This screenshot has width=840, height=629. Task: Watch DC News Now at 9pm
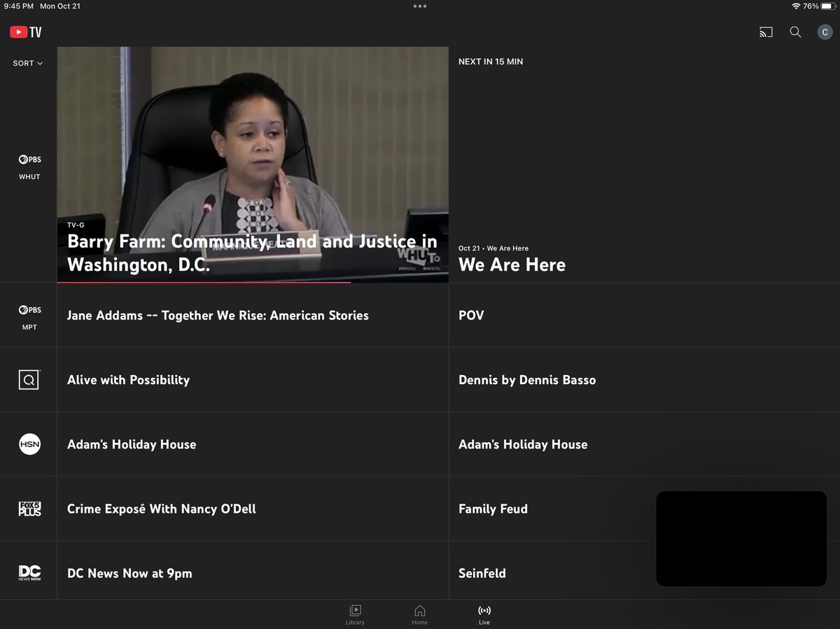[x=129, y=573]
